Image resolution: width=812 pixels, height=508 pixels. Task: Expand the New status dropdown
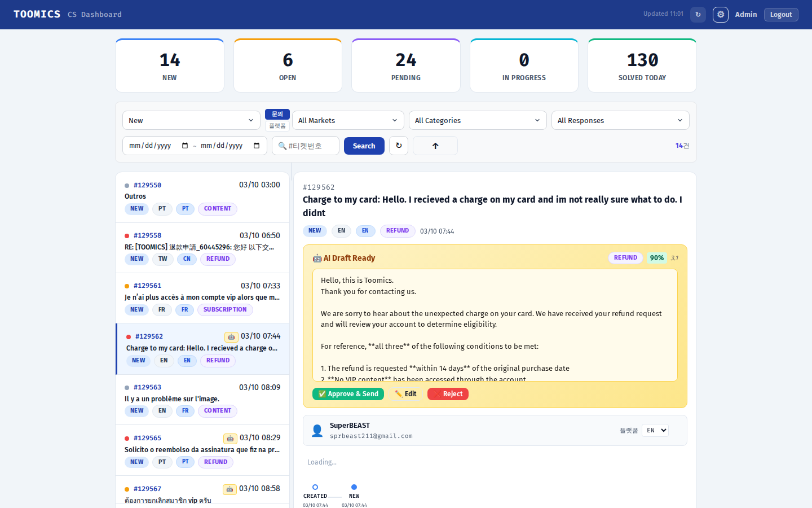(191, 120)
